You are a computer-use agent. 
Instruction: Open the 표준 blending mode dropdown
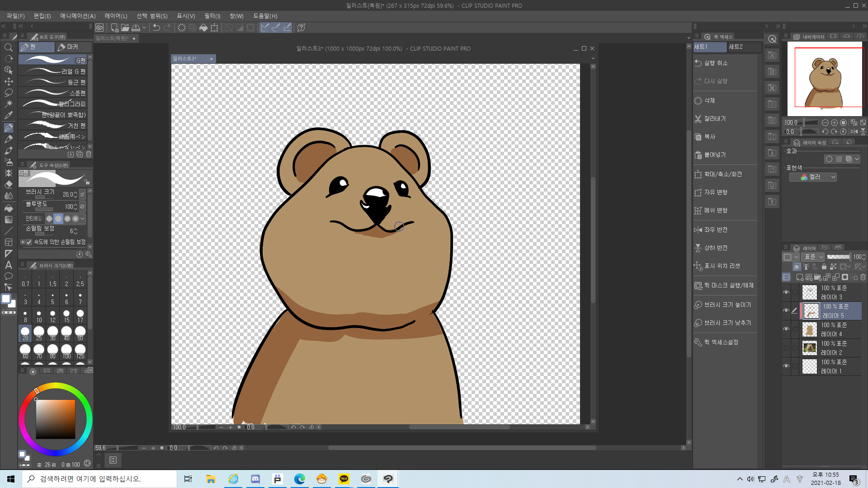[812, 257]
